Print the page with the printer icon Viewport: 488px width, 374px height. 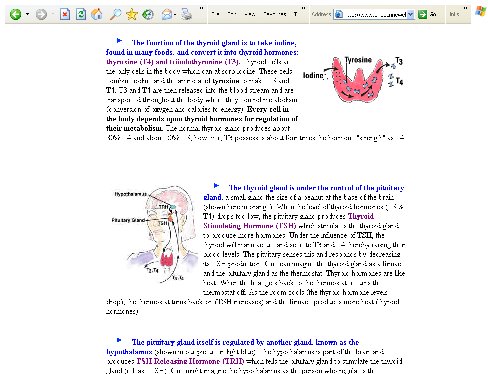pyautogui.click(x=187, y=14)
